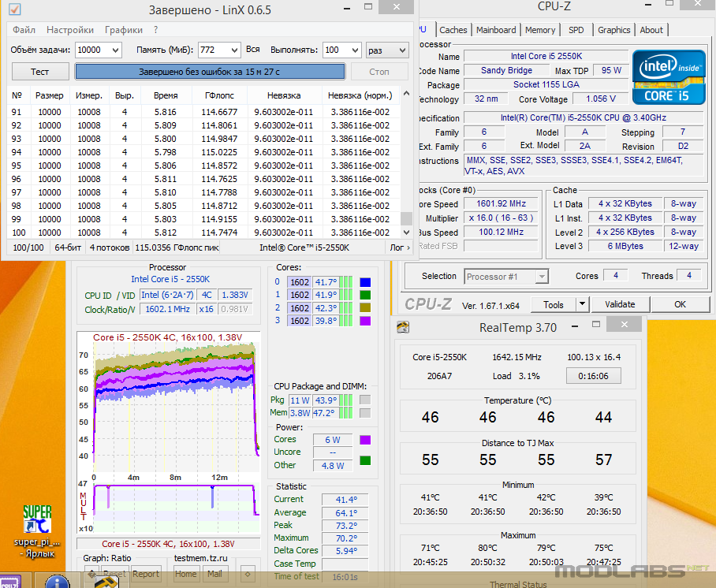Click the CPU-Z taskbar icon
The width and height of the screenshot is (716, 588).
[x=9, y=582]
